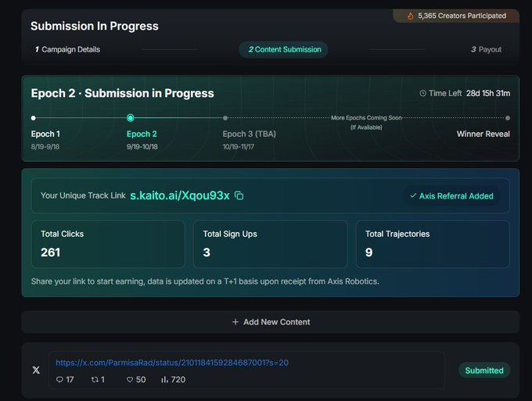Click the repost icon showing 1
The image size is (532, 401).
(x=95, y=380)
